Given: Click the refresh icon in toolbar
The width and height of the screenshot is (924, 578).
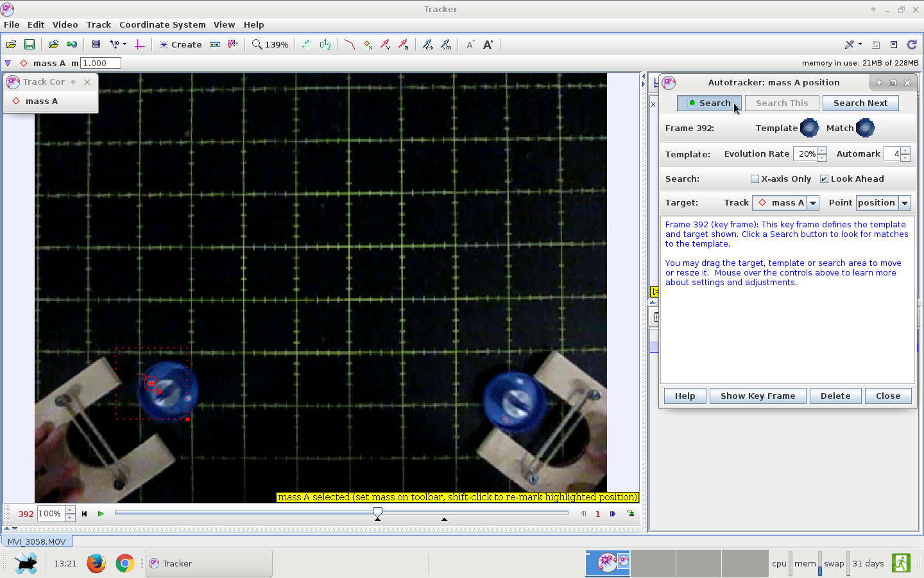Looking at the screenshot, I should pos(912,44).
